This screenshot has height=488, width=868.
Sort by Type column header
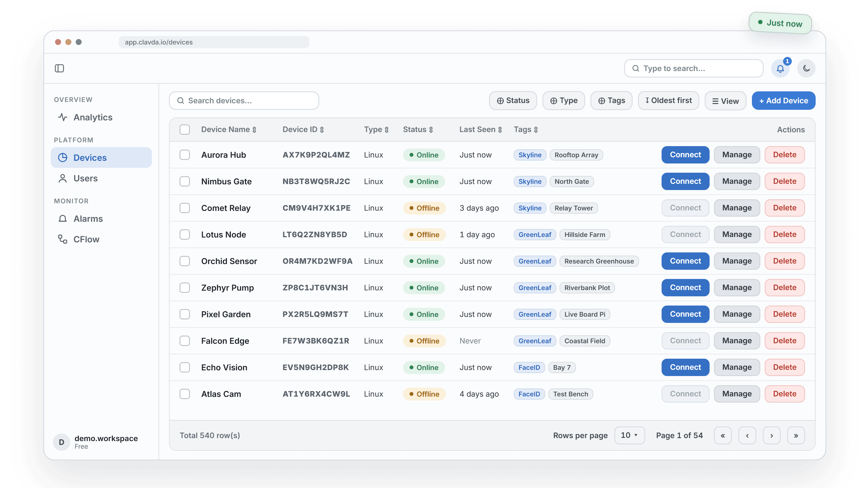click(x=376, y=130)
